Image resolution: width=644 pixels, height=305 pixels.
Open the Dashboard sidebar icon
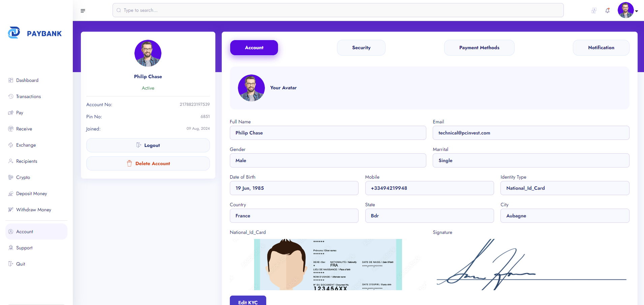point(11,80)
